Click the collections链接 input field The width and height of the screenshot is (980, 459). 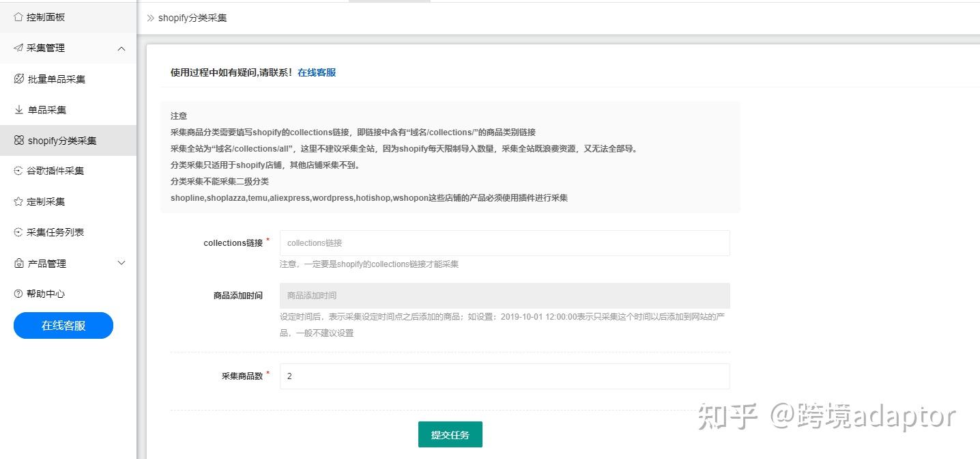pyautogui.click(x=504, y=242)
